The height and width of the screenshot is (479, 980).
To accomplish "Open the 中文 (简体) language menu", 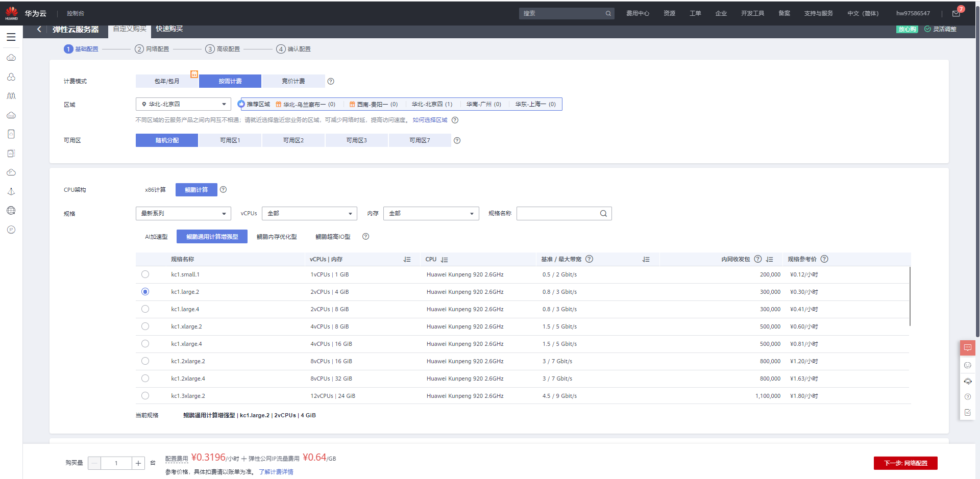I will coord(863,13).
